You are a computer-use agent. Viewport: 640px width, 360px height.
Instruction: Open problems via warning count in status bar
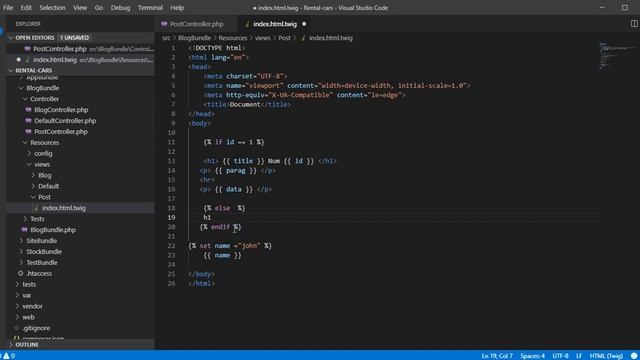click(9, 356)
